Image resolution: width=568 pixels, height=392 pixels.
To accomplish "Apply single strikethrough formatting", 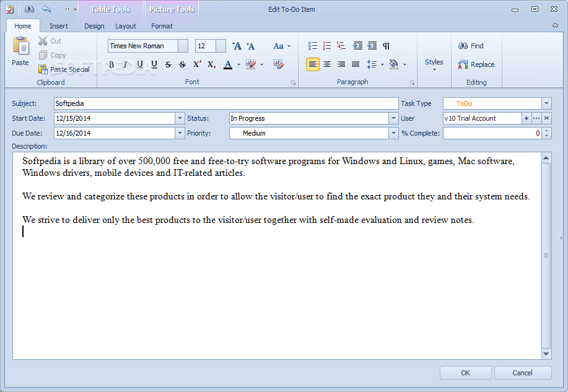I will point(168,64).
